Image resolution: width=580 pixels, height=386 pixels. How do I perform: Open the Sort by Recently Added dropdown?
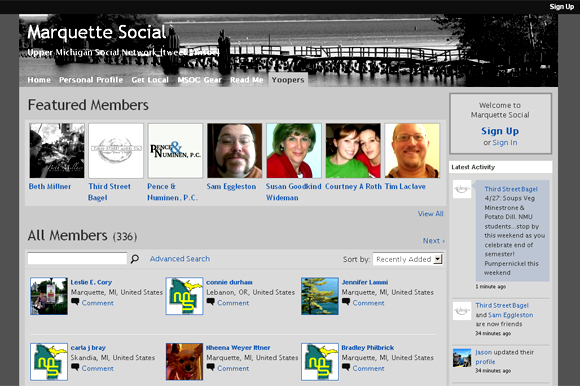pyautogui.click(x=408, y=259)
